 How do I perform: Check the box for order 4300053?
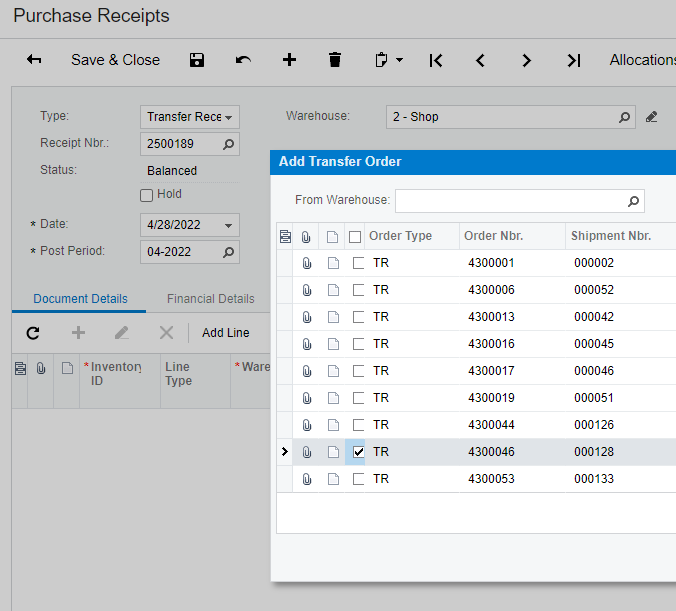pos(358,479)
